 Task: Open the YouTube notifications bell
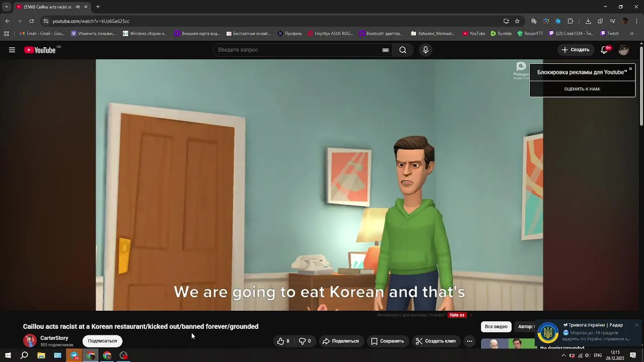tap(605, 50)
